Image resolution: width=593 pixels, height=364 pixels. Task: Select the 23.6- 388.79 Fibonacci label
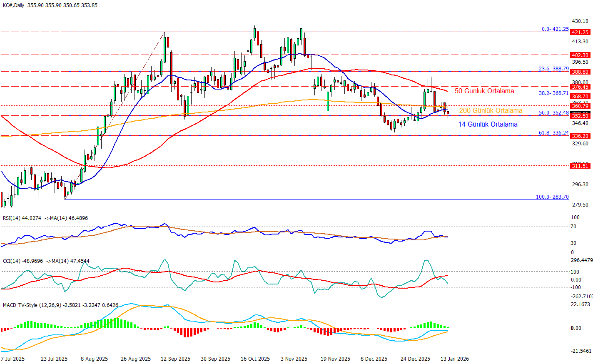[553, 69]
